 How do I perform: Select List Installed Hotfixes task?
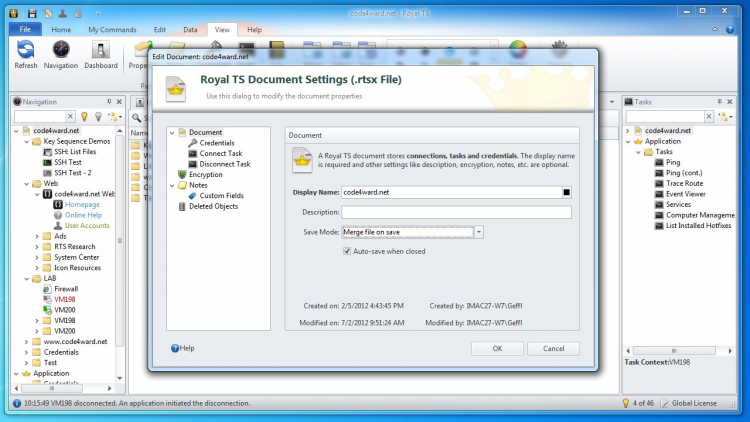point(698,225)
